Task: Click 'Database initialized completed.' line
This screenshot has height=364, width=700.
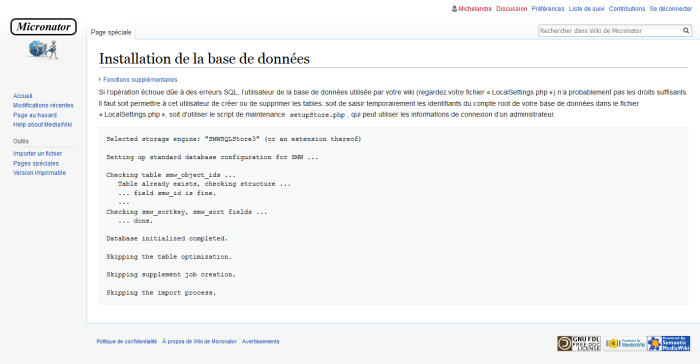Action: pos(167,238)
